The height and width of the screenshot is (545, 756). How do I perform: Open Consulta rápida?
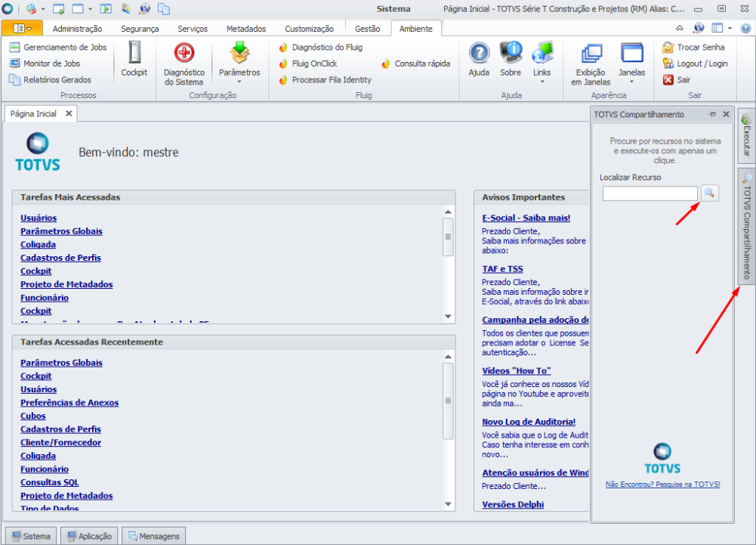coord(415,63)
